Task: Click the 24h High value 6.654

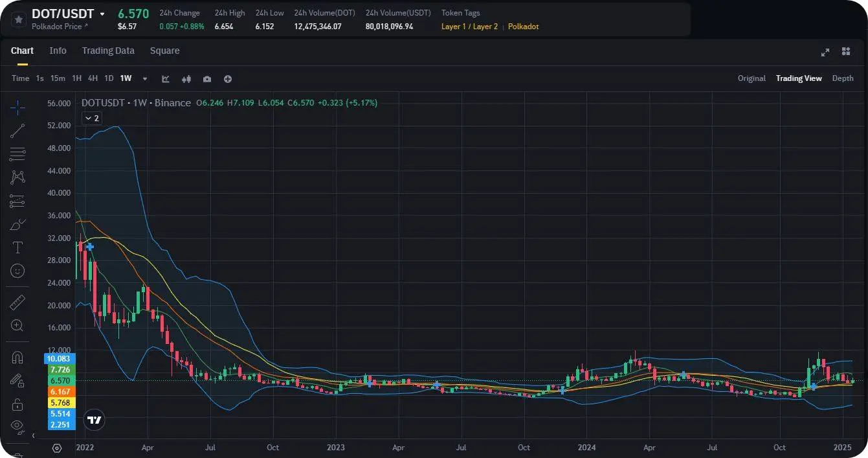Action: coord(224,27)
